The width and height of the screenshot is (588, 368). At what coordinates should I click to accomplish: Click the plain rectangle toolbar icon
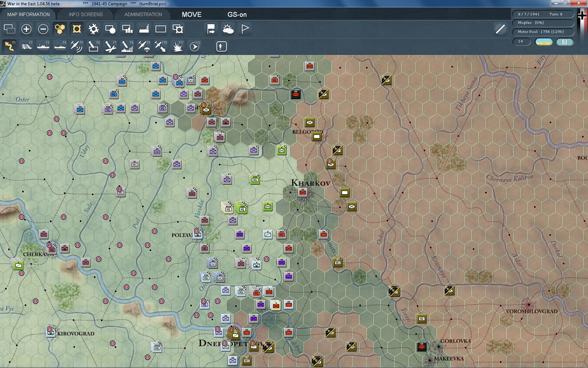(x=161, y=29)
